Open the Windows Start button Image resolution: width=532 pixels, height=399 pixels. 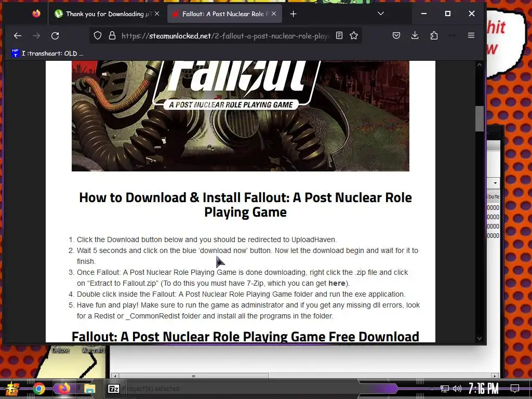[12, 389]
